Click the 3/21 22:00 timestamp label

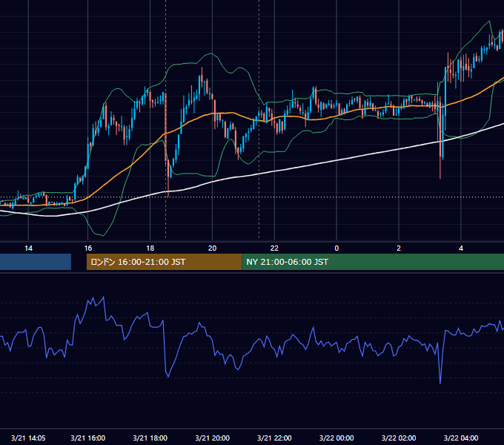point(274,438)
